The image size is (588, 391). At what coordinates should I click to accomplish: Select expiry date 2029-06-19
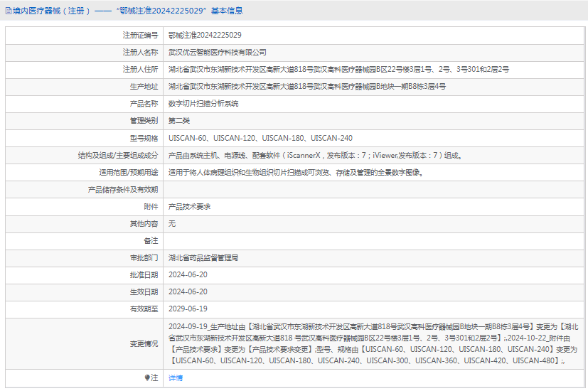188,309
